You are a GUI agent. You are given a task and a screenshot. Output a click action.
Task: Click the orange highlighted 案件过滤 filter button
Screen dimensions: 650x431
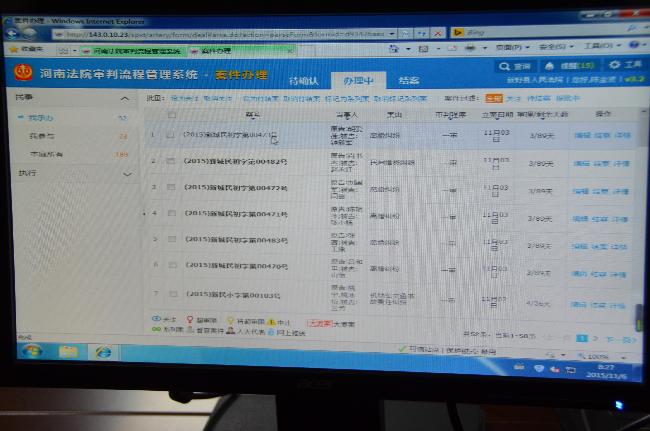pos(493,98)
